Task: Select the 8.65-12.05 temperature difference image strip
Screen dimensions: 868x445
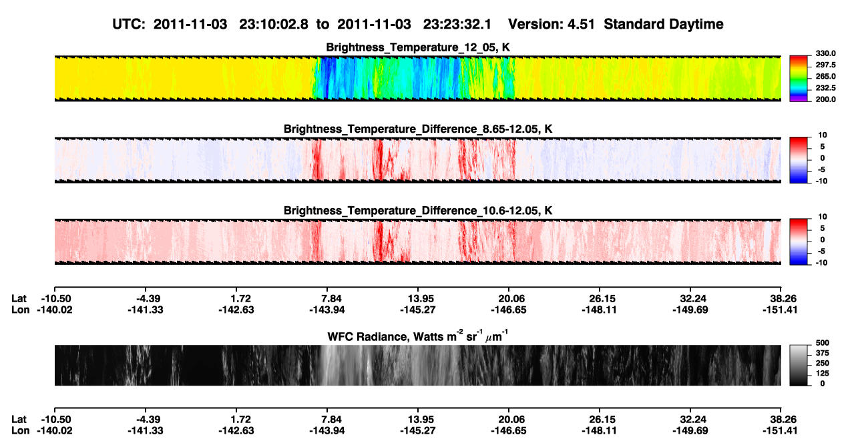Action: (417, 159)
